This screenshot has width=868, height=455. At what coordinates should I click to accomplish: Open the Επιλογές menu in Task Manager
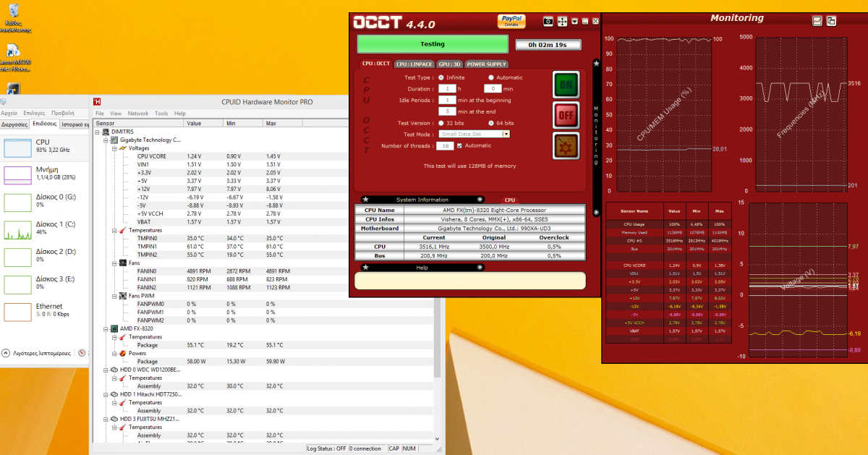(34, 114)
